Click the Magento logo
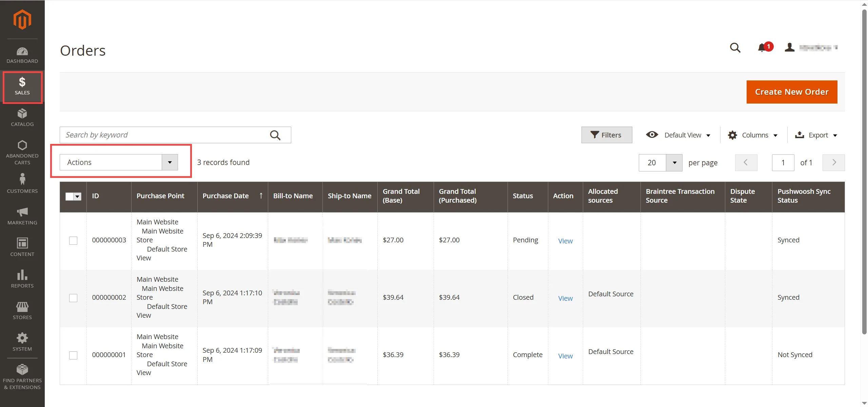Screen dimensions: 868x407 coord(22,19)
